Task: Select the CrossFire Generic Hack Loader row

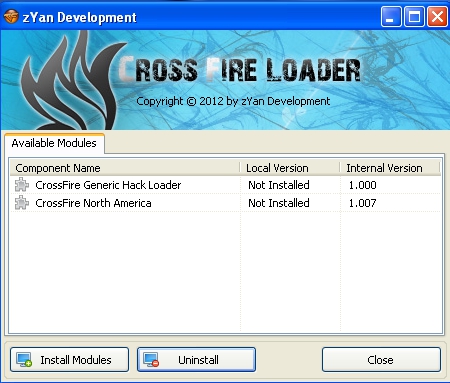Action: click(x=225, y=185)
